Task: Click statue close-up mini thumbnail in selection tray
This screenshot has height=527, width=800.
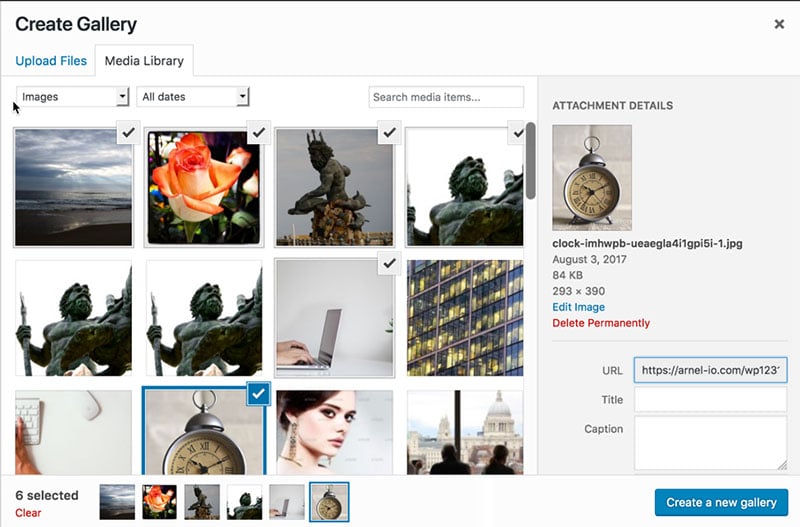Action: coord(244,502)
